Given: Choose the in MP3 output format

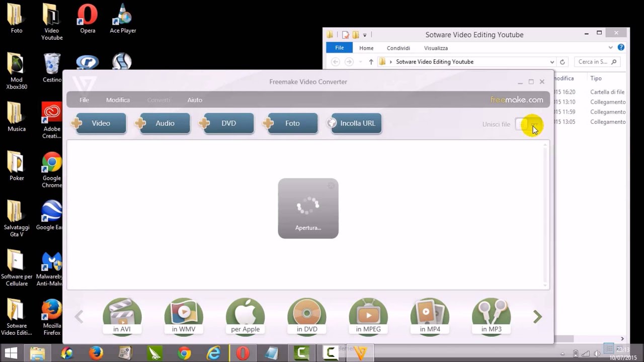Looking at the screenshot, I should click(492, 316).
